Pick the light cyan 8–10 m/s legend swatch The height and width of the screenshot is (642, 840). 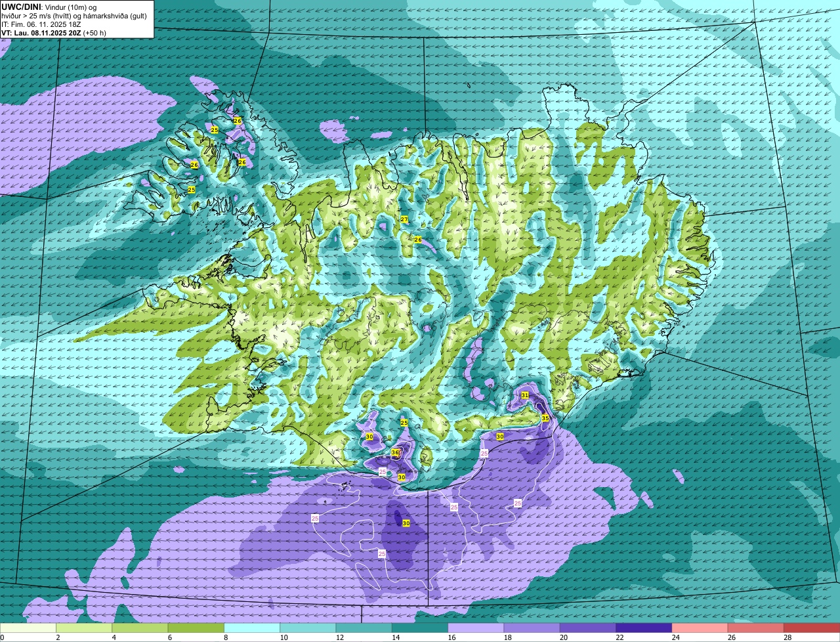tap(252, 628)
